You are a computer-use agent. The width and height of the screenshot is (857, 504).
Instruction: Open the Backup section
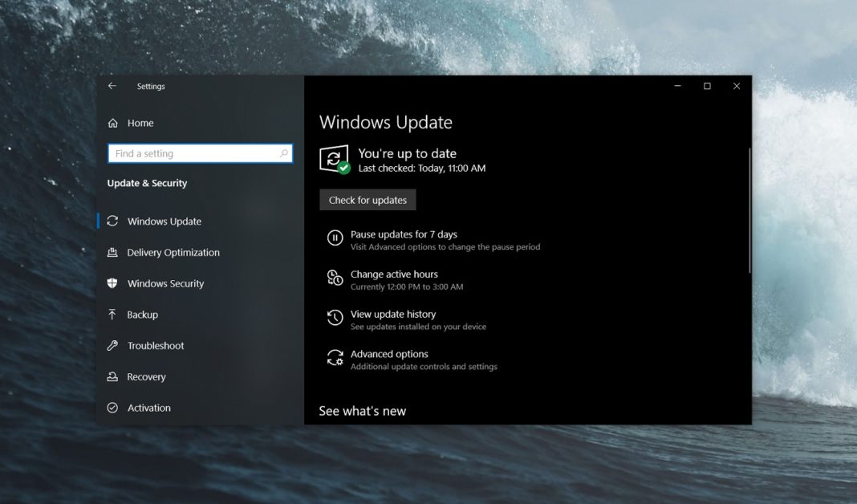(142, 315)
